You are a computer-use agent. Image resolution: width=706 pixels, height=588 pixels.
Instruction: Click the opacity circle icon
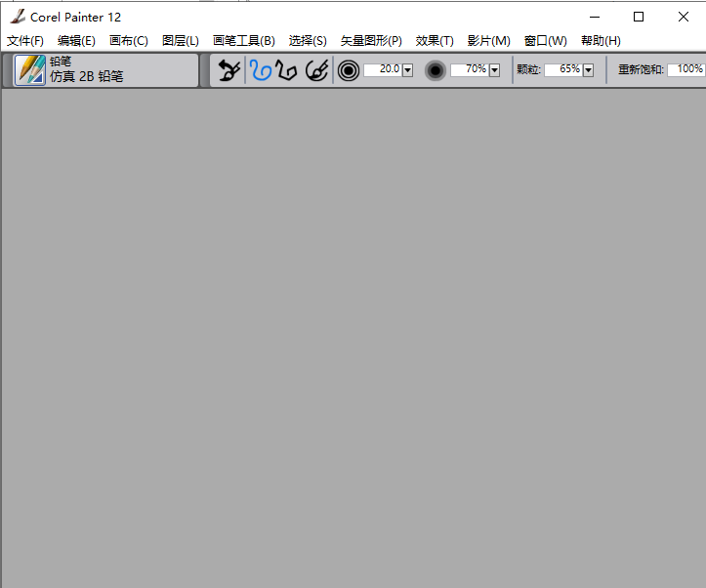click(436, 70)
